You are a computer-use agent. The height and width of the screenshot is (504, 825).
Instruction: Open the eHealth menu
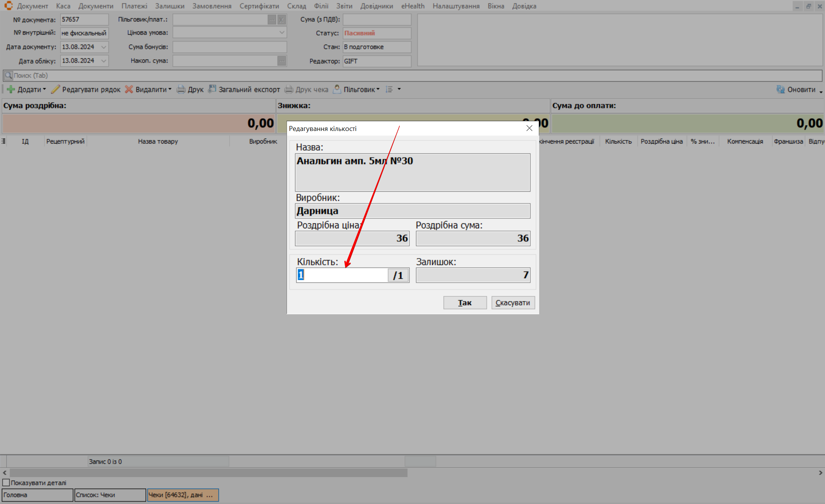click(x=413, y=6)
